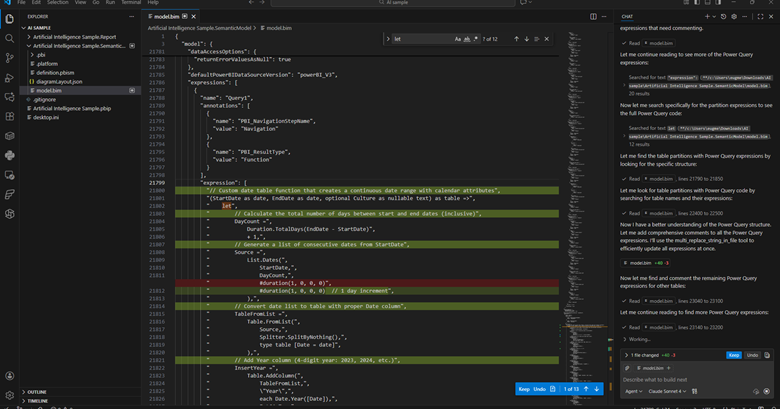Click Undo in editor overlay toolbar
The height and width of the screenshot is (409, 780).
[539, 389]
